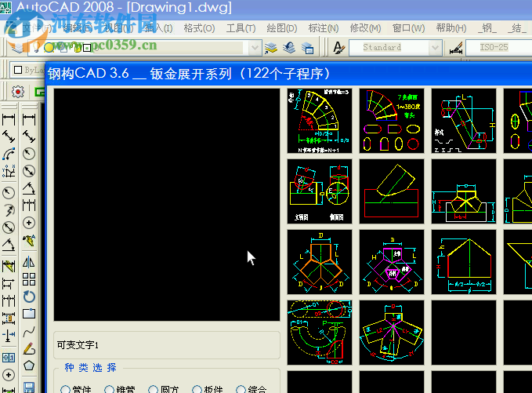Toggle layer freeze sun icon
The height and width of the screenshot is (393, 532).
[49, 48]
